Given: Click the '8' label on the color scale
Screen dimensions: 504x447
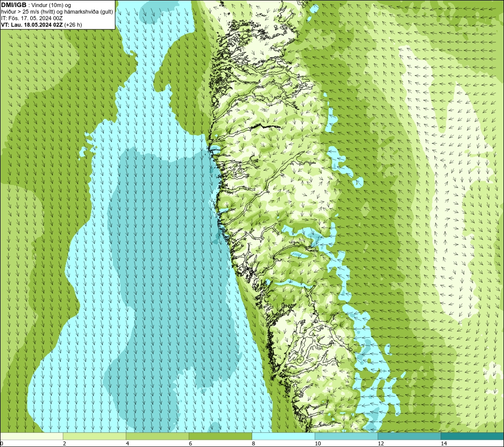Looking at the screenshot, I should coord(254,444).
